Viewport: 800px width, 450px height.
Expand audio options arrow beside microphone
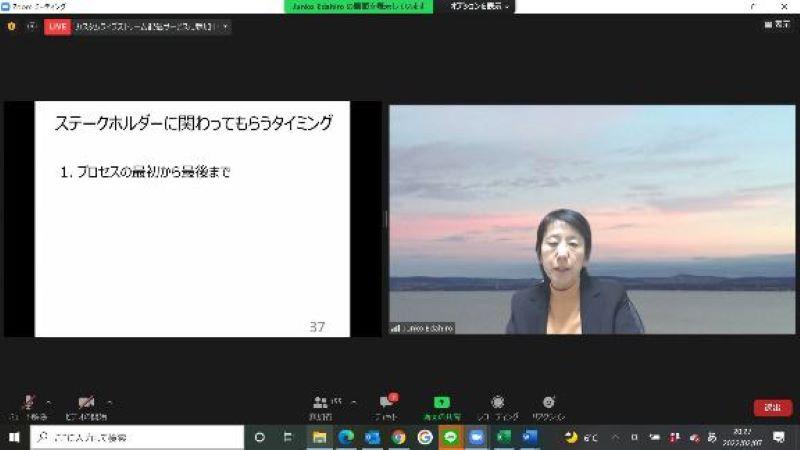[x=49, y=401]
